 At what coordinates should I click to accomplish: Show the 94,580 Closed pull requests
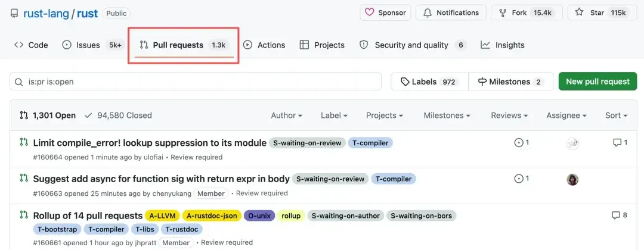pos(118,115)
